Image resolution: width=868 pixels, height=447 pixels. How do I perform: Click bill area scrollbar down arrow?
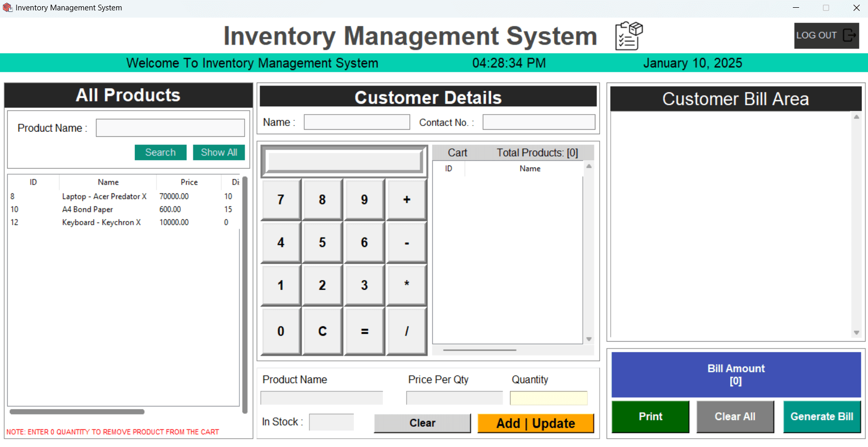point(857,333)
